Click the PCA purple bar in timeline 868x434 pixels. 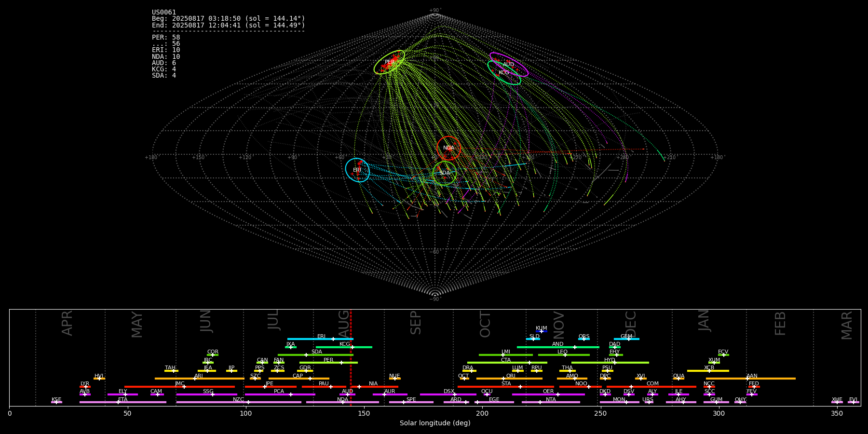pos(280,394)
